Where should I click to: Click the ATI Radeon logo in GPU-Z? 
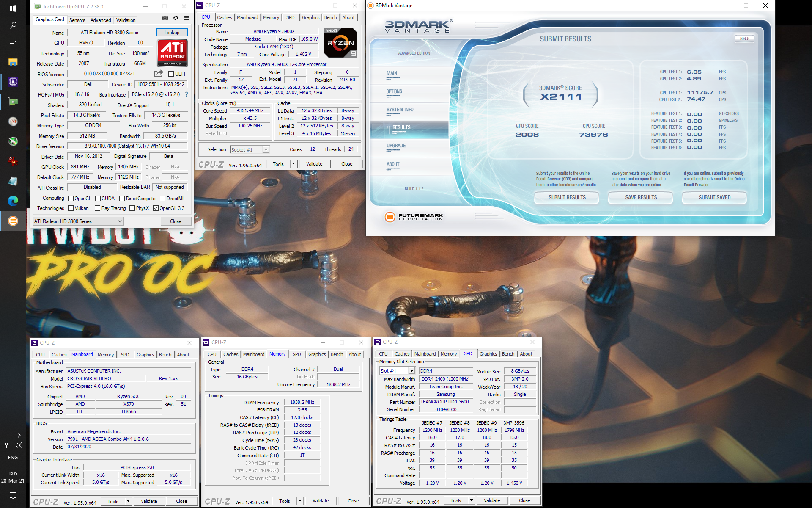tap(172, 53)
